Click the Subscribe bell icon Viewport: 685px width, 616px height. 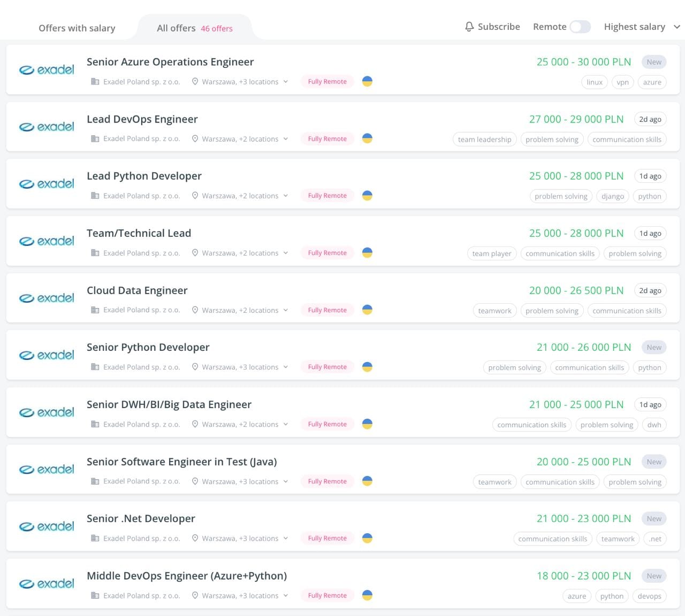[469, 27]
